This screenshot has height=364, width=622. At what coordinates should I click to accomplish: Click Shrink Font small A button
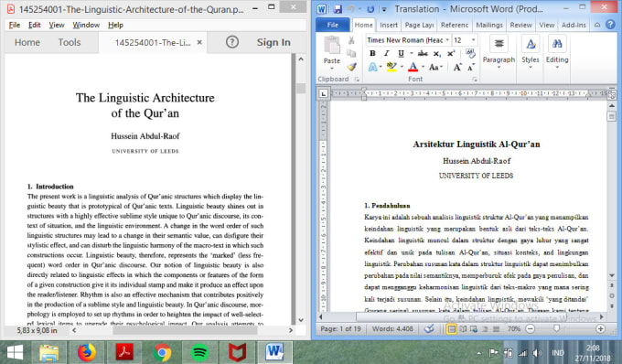470,68
